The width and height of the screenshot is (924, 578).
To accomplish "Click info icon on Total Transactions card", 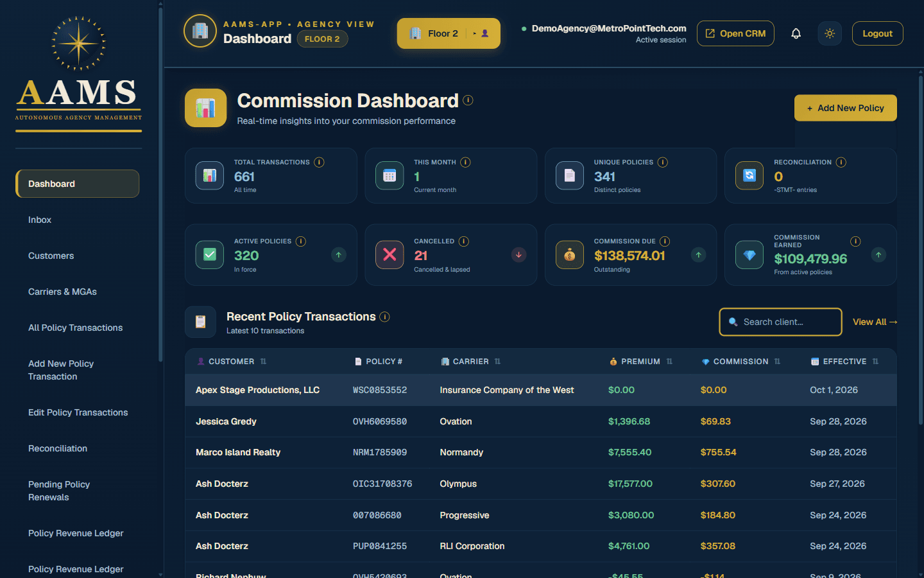I will [319, 162].
